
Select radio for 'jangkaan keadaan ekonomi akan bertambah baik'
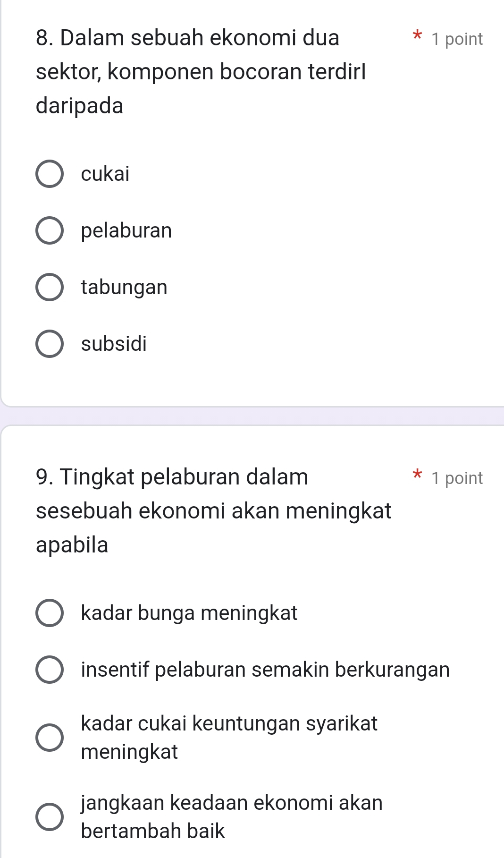point(50,817)
